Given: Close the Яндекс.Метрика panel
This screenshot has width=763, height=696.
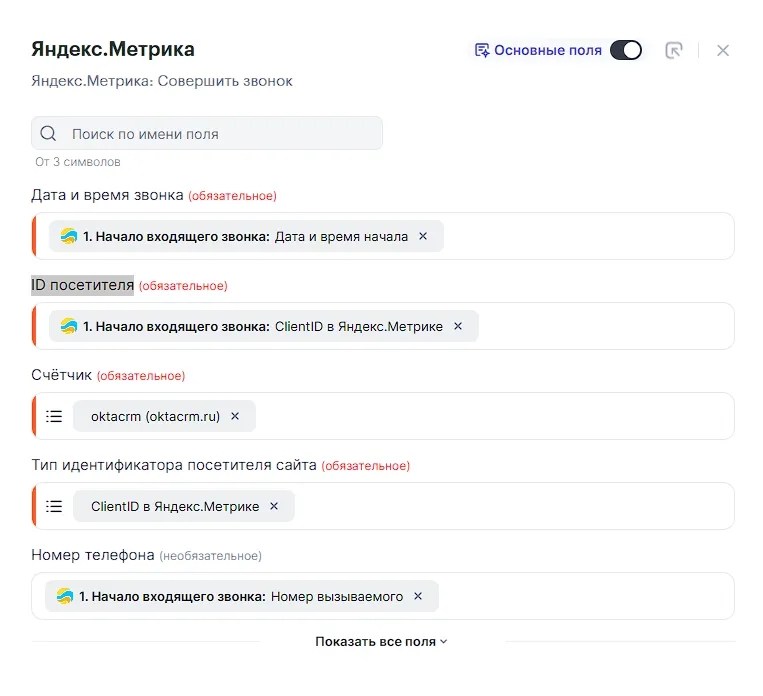Looking at the screenshot, I should (723, 50).
